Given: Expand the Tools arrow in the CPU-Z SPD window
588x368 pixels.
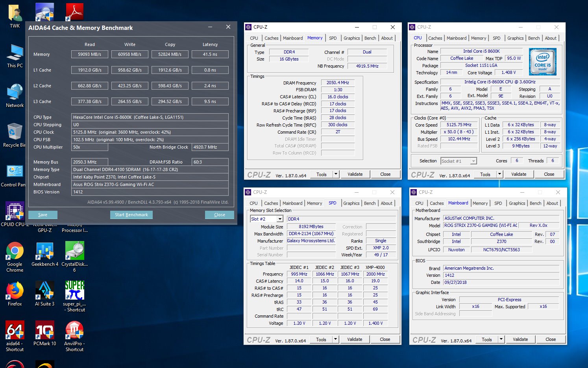Looking at the screenshot, I should (335, 339).
